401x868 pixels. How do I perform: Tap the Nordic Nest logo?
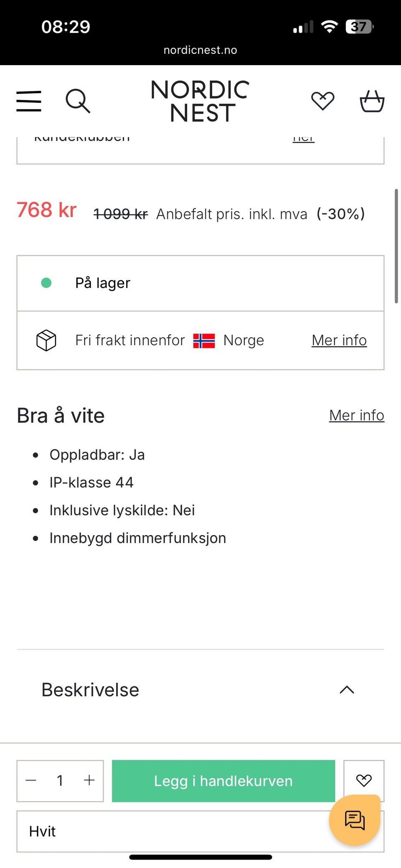point(200,101)
